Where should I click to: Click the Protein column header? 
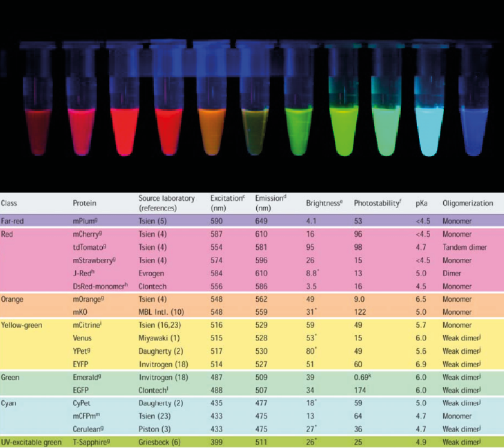tap(84, 204)
